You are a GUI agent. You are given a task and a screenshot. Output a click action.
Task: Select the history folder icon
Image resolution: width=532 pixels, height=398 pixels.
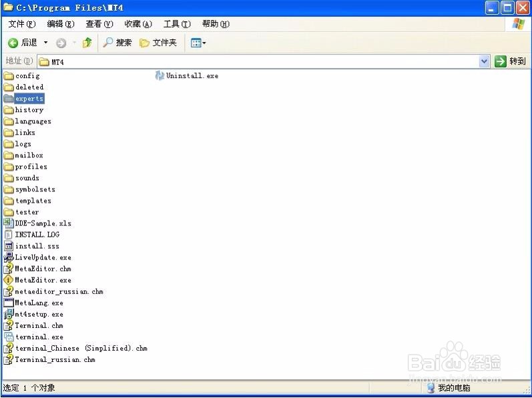point(9,110)
